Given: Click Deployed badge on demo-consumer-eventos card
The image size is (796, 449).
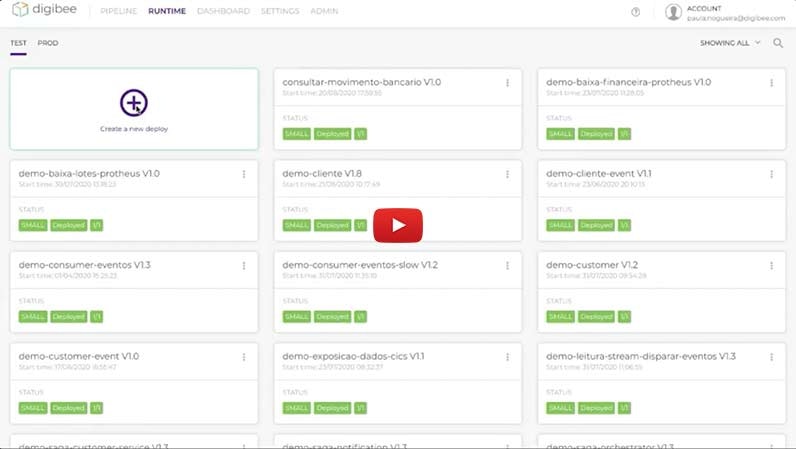Looking at the screenshot, I should [69, 317].
